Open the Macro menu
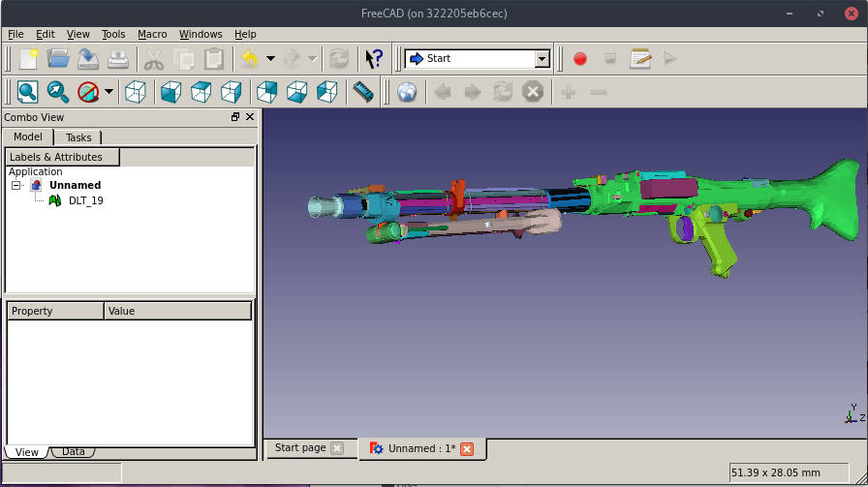The height and width of the screenshot is (487, 868). click(x=152, y=34)
